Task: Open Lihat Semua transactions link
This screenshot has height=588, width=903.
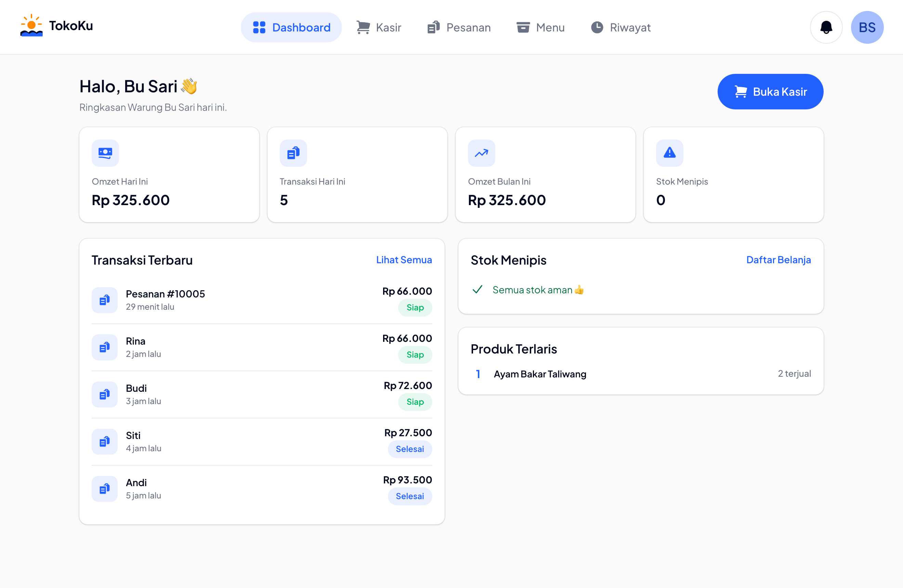Action: pyautogui.click(x=404, y=260)
